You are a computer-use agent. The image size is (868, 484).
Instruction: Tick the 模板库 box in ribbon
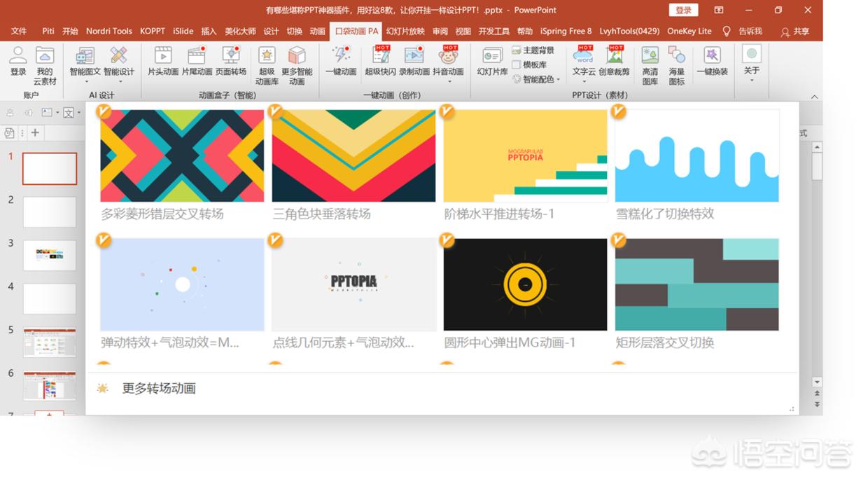point(517,65)
